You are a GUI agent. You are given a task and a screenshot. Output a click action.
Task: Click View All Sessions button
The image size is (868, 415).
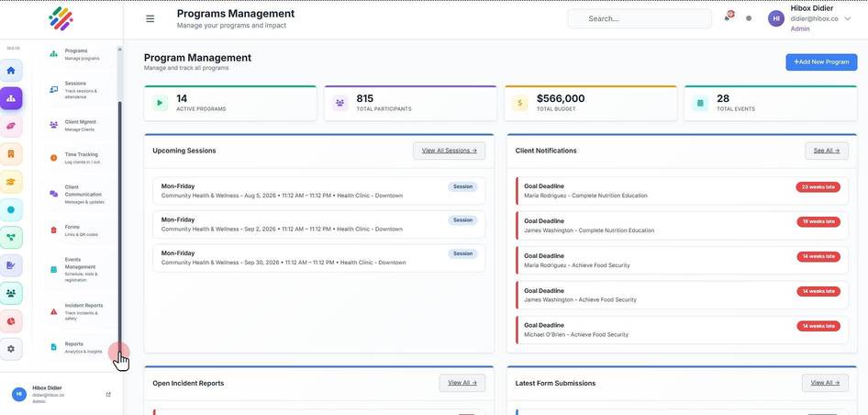point(449,151)
